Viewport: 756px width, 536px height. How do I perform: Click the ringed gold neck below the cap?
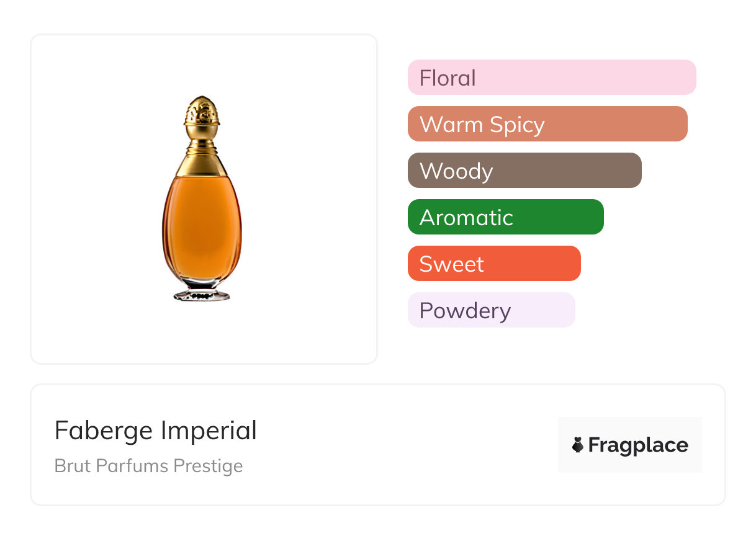click(x=201, y=148)
